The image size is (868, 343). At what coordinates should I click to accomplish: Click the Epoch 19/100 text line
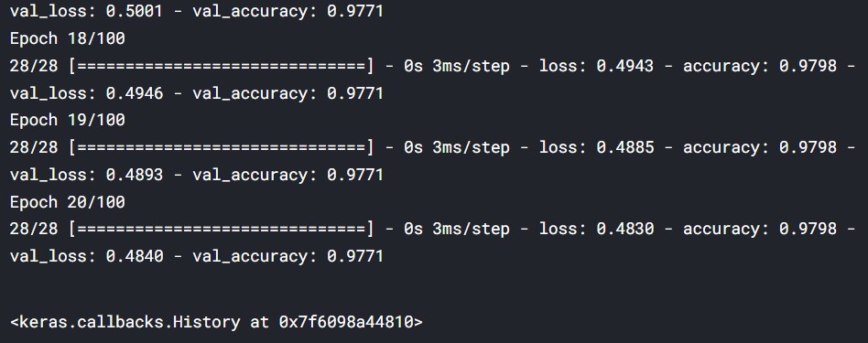point(68,120)
